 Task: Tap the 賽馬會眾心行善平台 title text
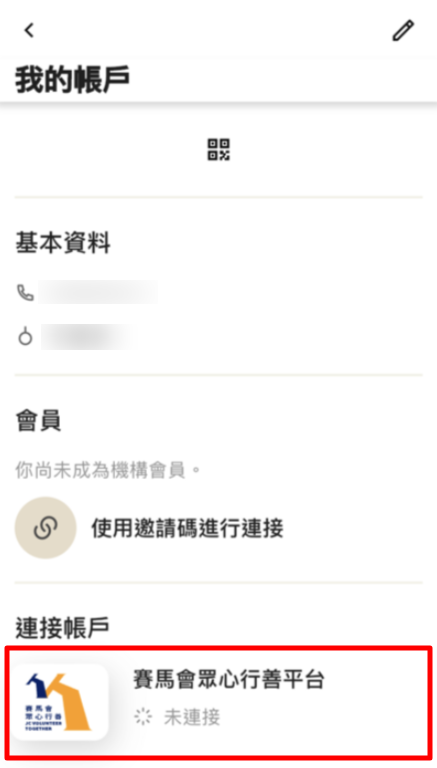pyautogui.click(x=229, y=679)
